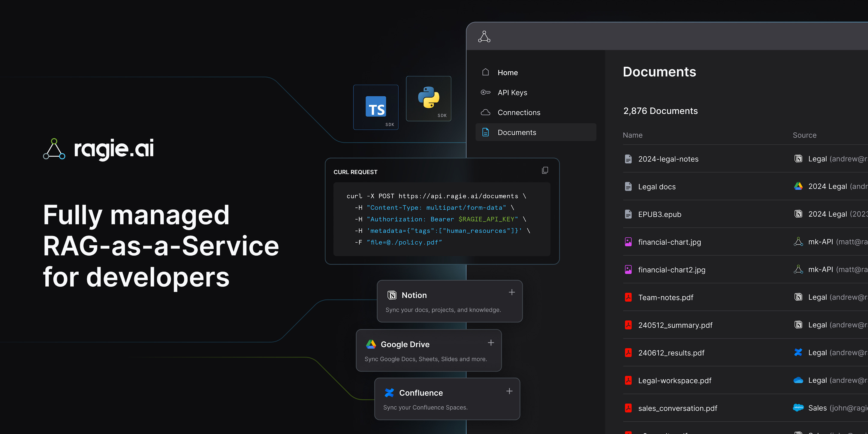This screenshot has width=868, height=434.
Task: Open Connections from the sidebar menu
Action: pos(519,113)
